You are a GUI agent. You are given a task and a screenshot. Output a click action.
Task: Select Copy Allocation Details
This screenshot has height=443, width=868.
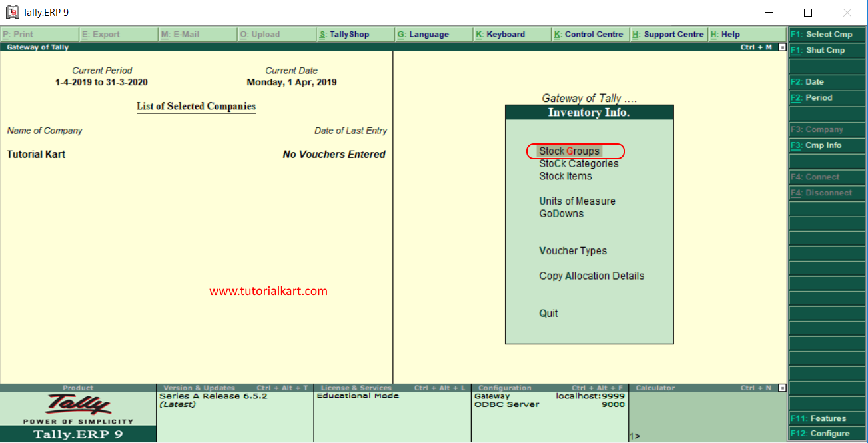click(x=592, y=276)
